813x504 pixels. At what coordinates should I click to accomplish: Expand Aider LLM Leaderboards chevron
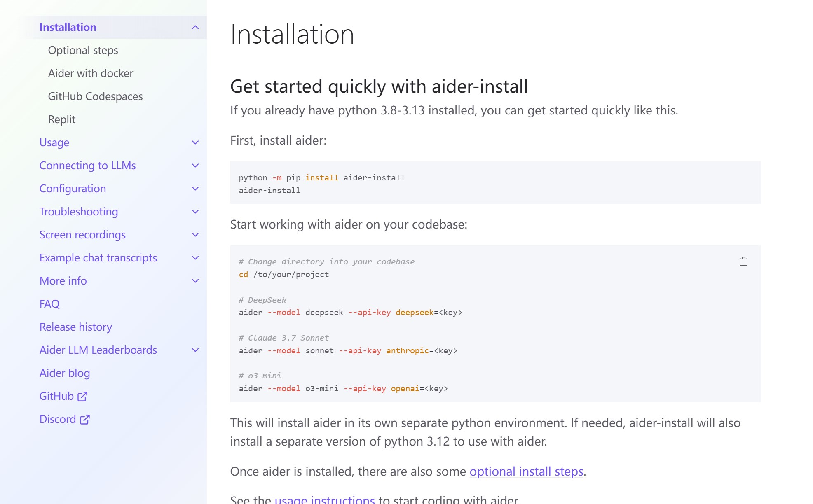coord(195,350)
